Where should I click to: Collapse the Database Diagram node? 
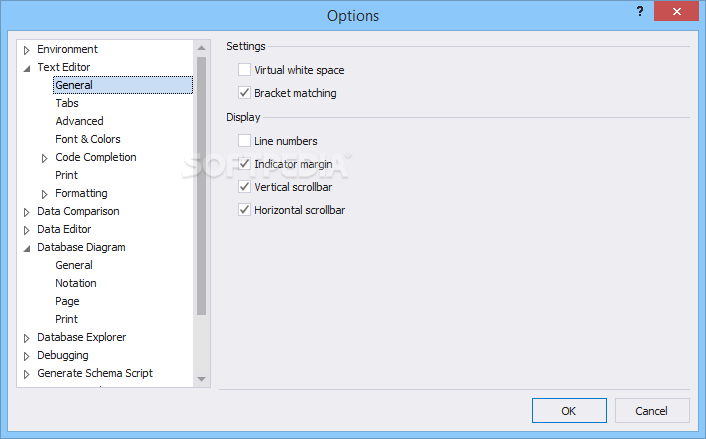pyautogui.click(x=27, y=248)
